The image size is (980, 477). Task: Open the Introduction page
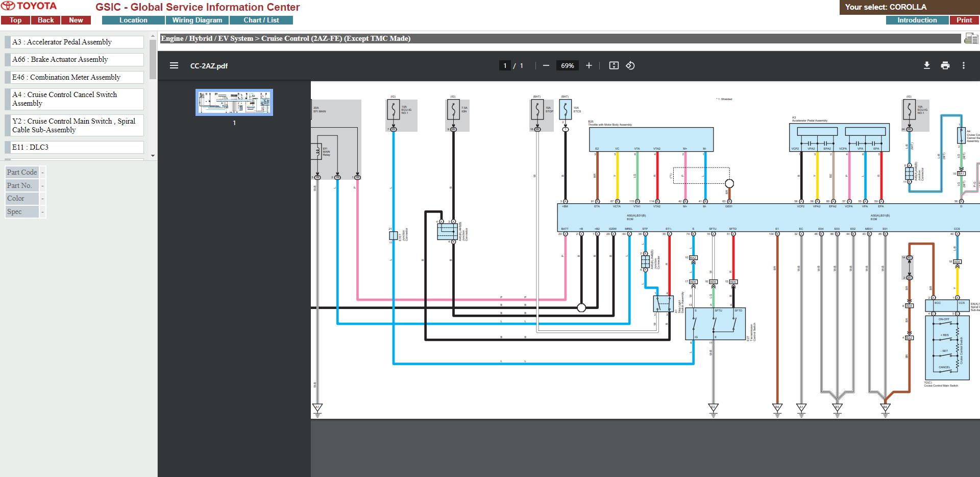(917, 20)
